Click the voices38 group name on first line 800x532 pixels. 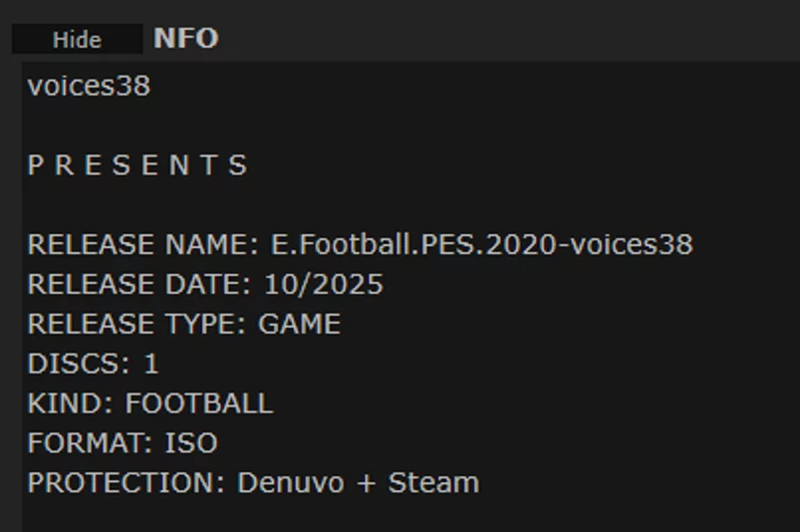89,86
